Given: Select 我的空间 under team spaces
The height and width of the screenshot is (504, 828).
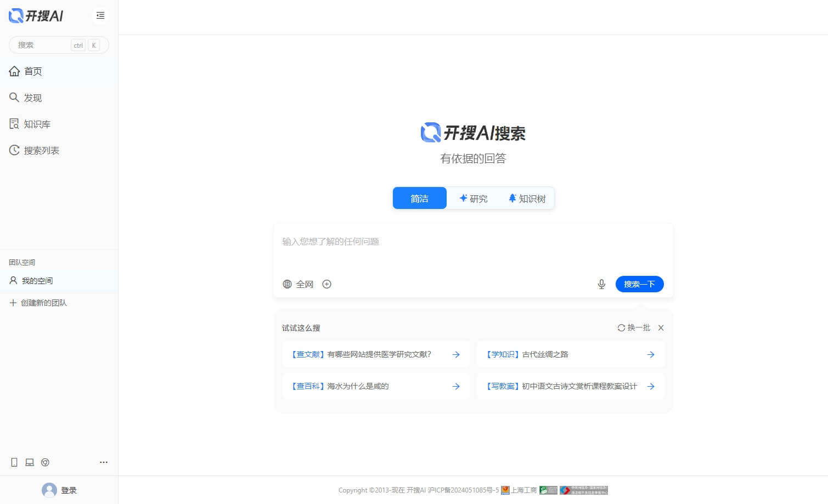Looking at the screenshot, I should [59, 281].
